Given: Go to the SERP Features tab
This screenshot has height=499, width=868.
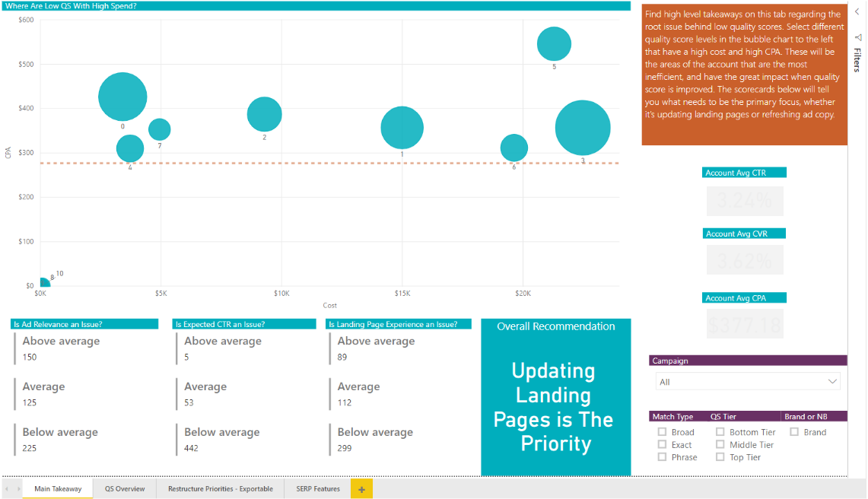Looking at the screenshot, I should point(317,488).
